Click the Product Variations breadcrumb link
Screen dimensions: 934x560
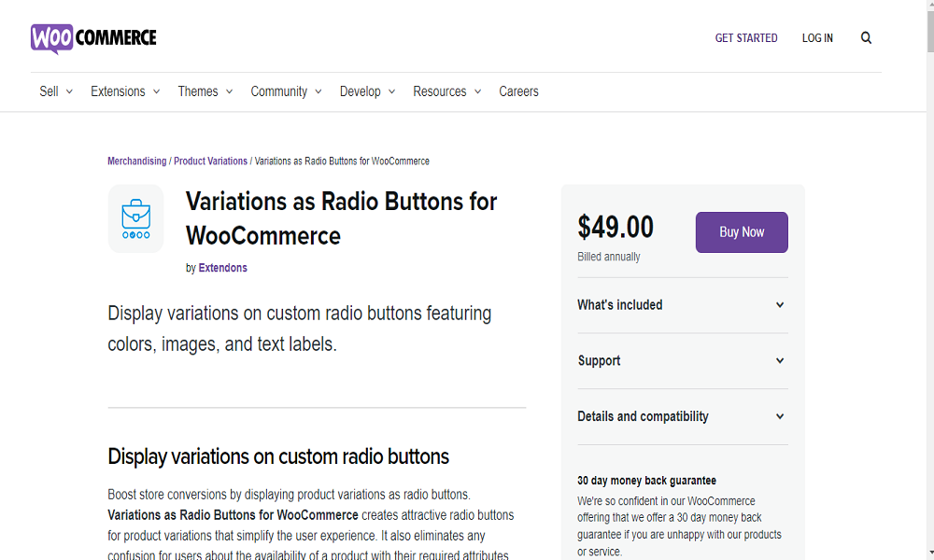click(x=210, y=161)
